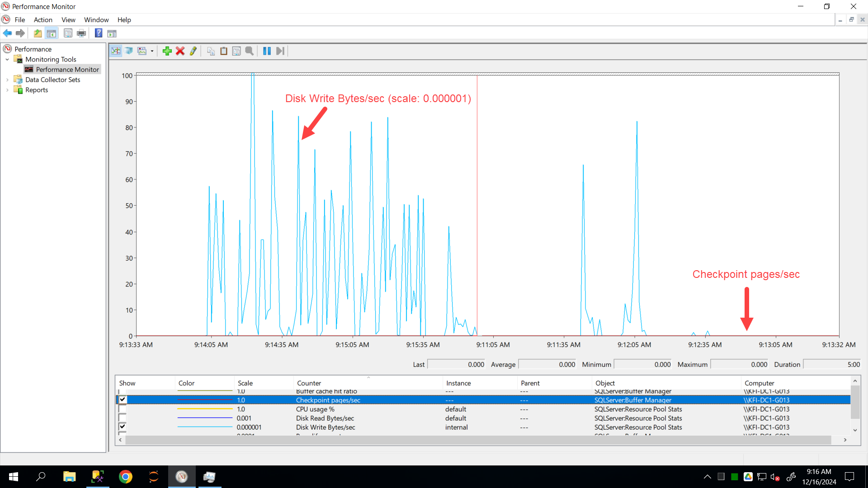Check Show for Disk Read Bytes/sec
This screenshot has height=488, width=868.
123,418
